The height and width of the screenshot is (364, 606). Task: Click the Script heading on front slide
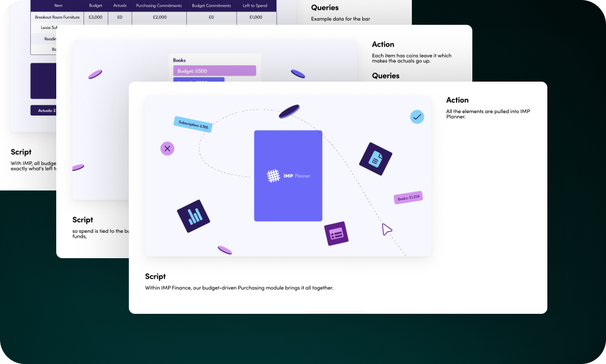pyautogui.click(x=155, y=277)
